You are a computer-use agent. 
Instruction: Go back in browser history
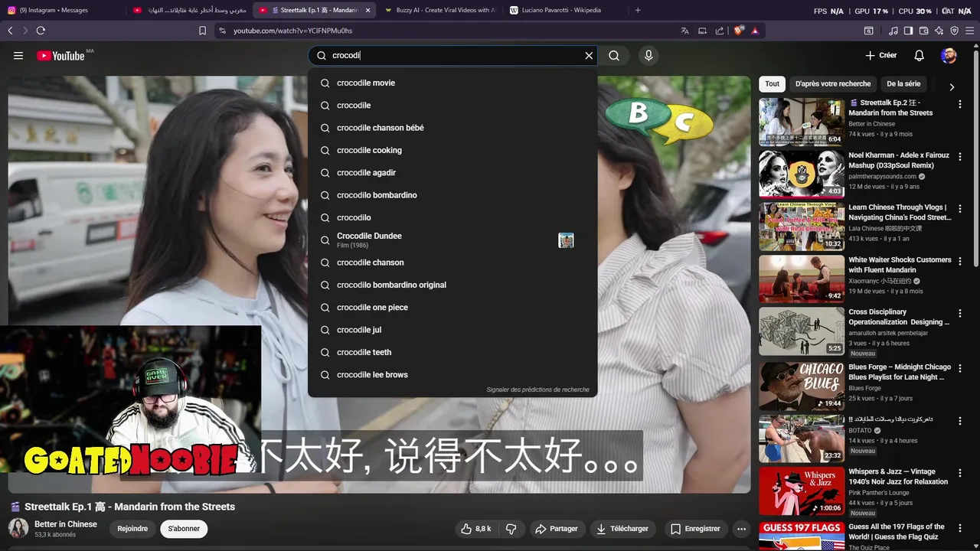click(x=10, y=31)
